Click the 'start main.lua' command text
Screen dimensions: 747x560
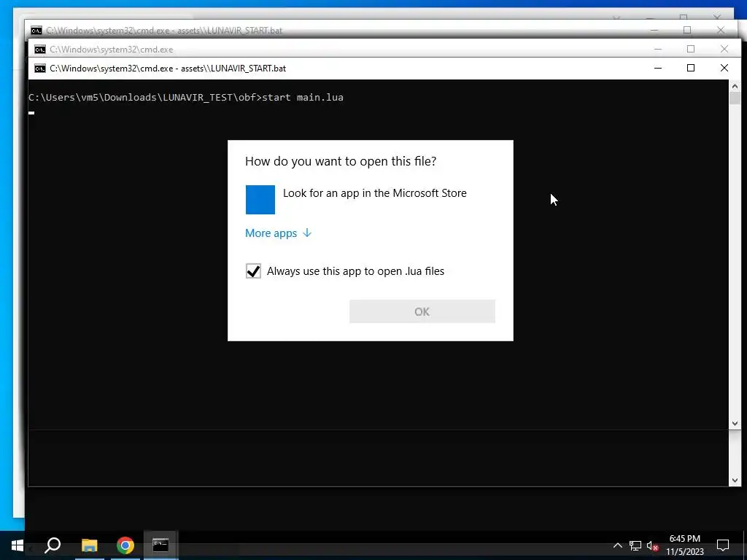point(303,98)
